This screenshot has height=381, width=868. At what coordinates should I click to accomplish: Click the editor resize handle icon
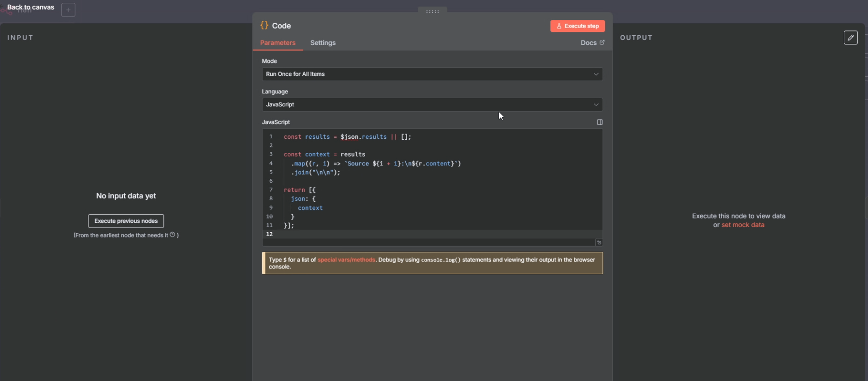pos(599,243)
